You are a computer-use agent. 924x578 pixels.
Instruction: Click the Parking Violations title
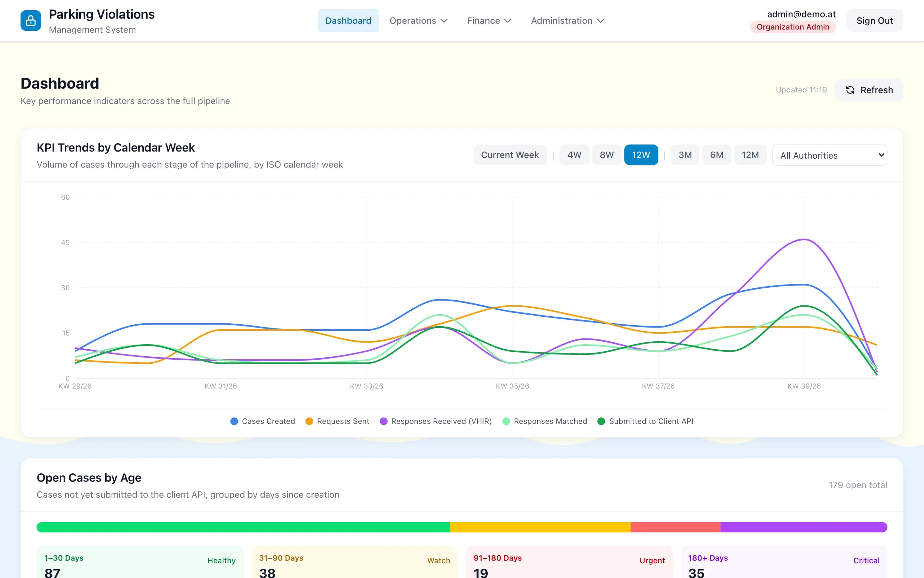(102, 14)
